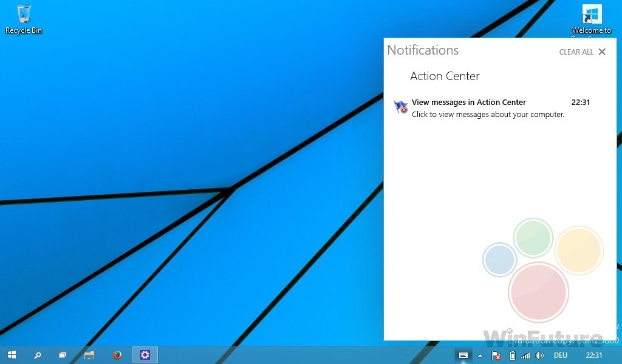Open the volume speaker control

pos(539,356)
